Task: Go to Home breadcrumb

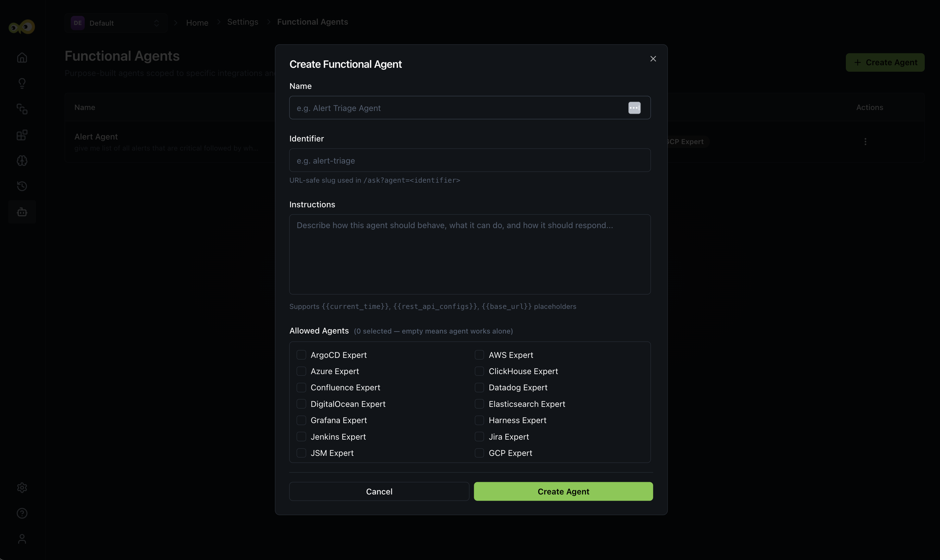Action: tap(197, 23)
